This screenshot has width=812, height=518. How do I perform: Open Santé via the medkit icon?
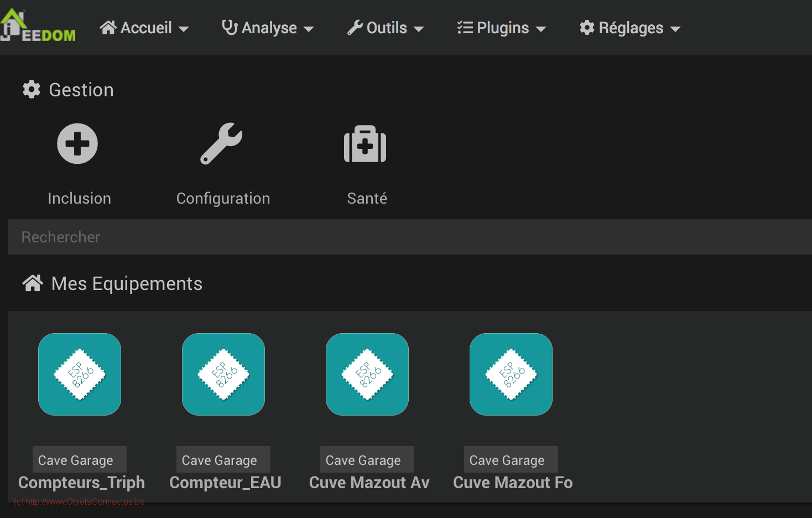click(365, 144)
